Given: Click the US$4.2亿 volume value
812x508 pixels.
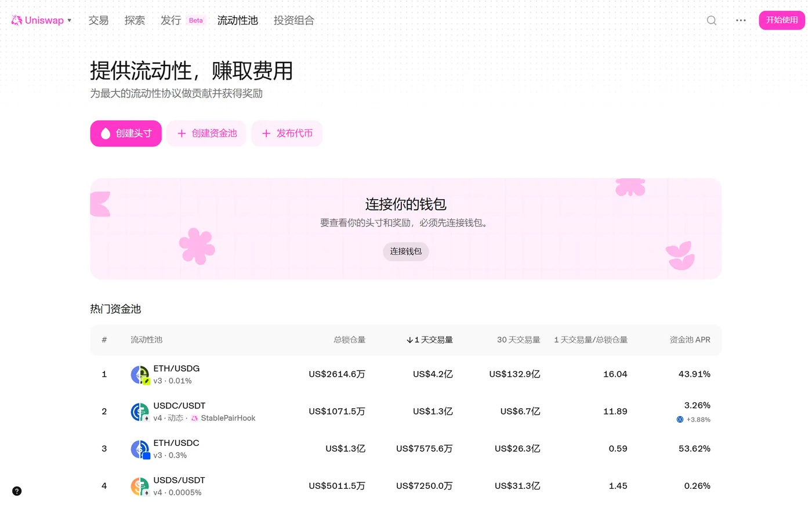Looking at the screenshot, I should point(433,374).
